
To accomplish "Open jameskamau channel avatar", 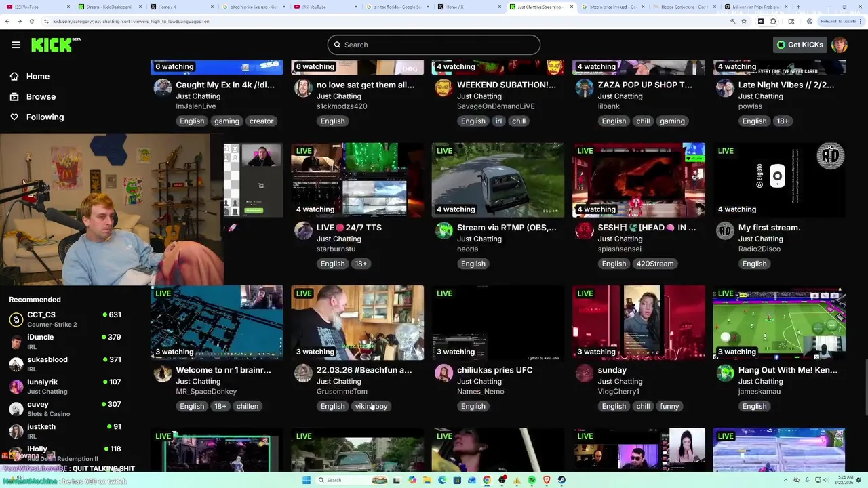I will pyautogui.click(x=725, y=373).
